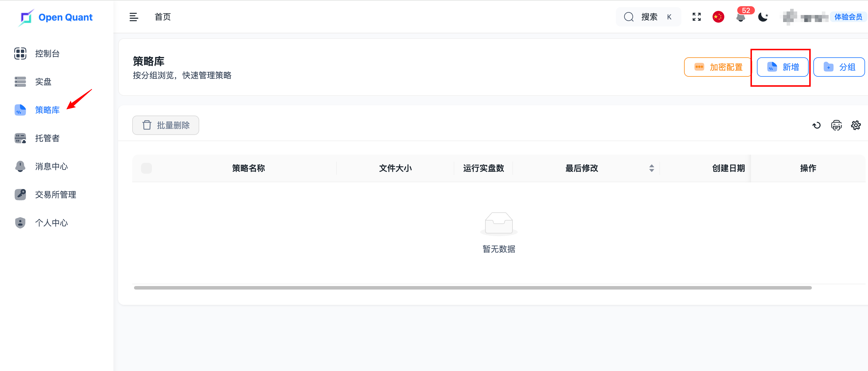Screen dimensions: 868x371
Task: Open the 加密配置 settings
Action: tap(717, 67)
